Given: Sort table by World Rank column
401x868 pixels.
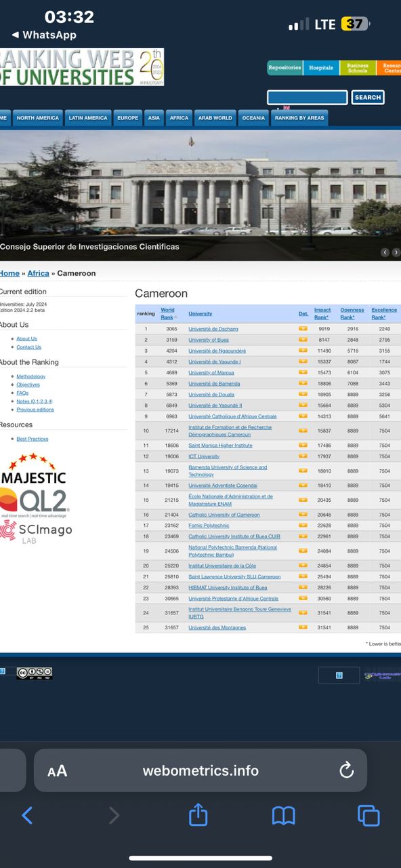Looking at the screenshot, I should pos(167,313).
